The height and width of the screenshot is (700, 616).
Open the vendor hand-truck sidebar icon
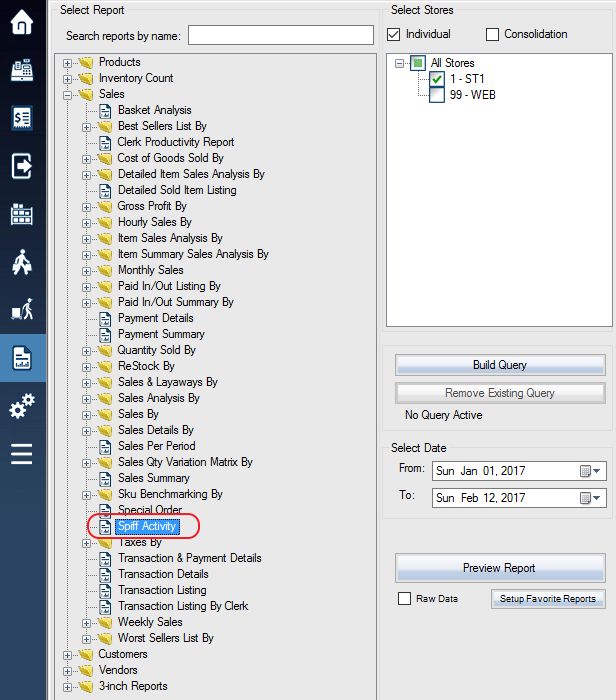pyautogui.click(x=22, y=309)
